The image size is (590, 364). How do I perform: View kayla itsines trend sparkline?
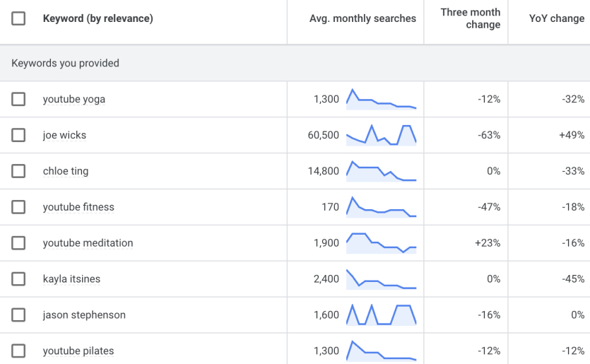(x=381, y=279)
